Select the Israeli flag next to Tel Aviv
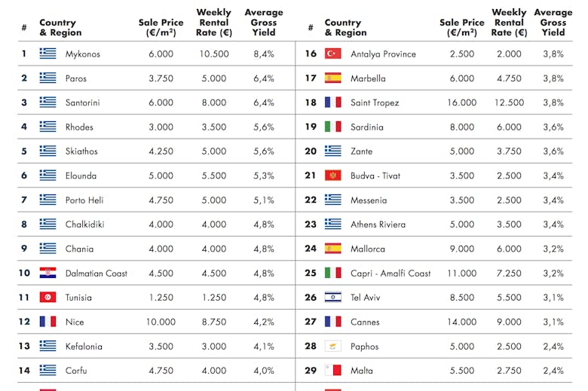Screen dimensions: 588x391 [333, 297]
